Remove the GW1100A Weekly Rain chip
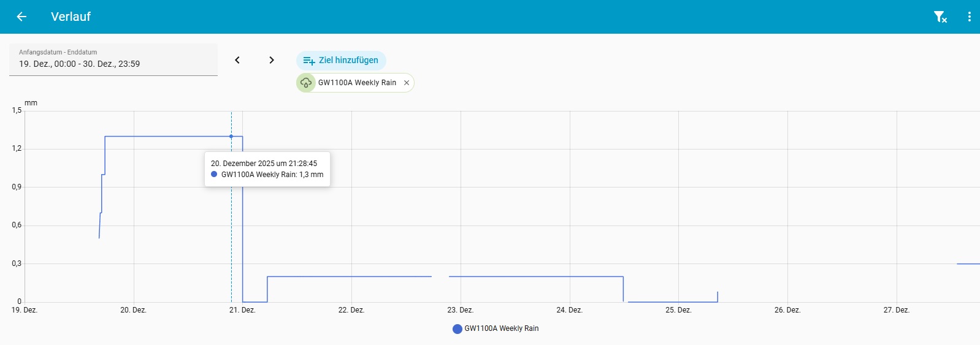 [407, 83]
